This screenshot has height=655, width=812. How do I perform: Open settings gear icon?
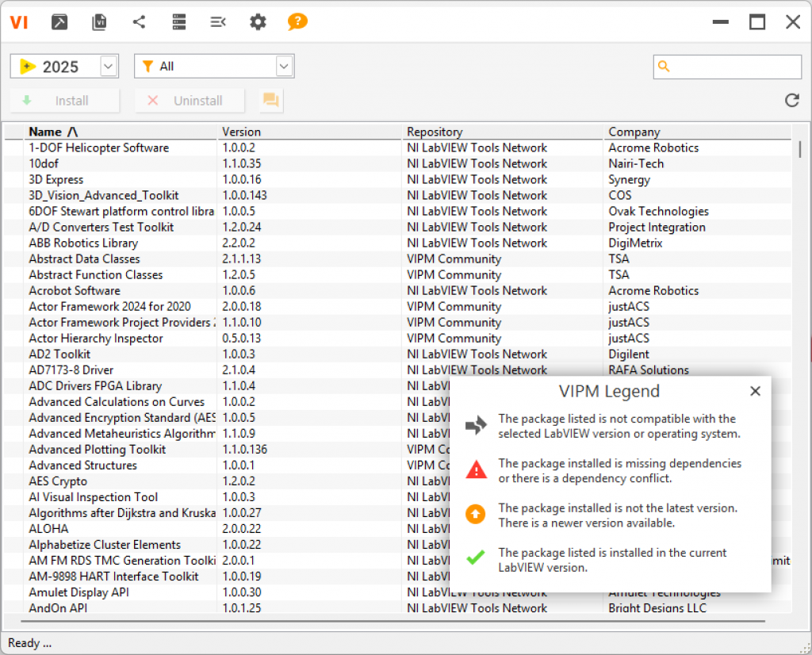click(x=258, y=21)
